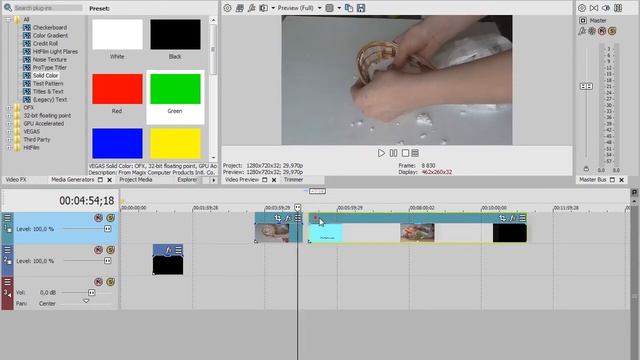Toggle Dim Output speaker icon in Master Bus

(x=606, y=8)
